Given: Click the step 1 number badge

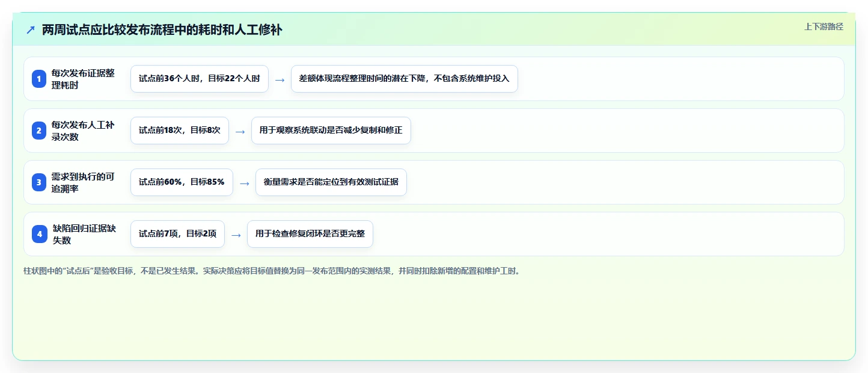Looking at the screenshot, I should 39,79.
